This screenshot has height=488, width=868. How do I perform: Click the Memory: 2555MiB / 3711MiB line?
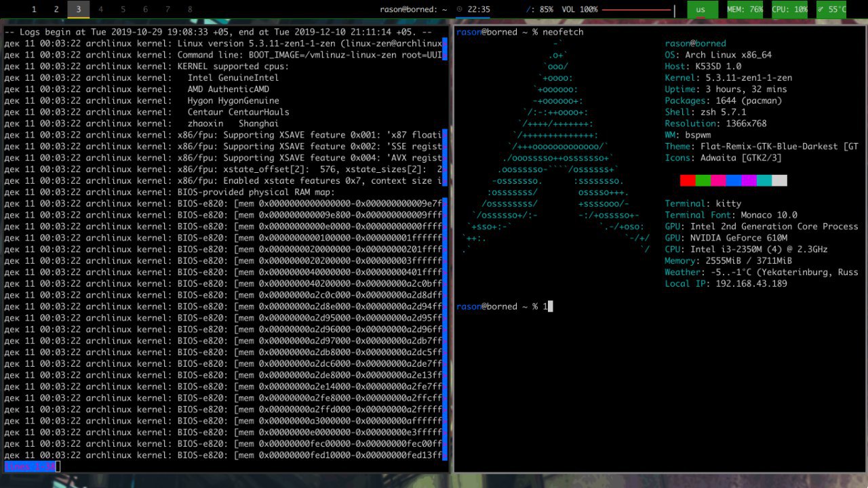click(x=728, y=261)
